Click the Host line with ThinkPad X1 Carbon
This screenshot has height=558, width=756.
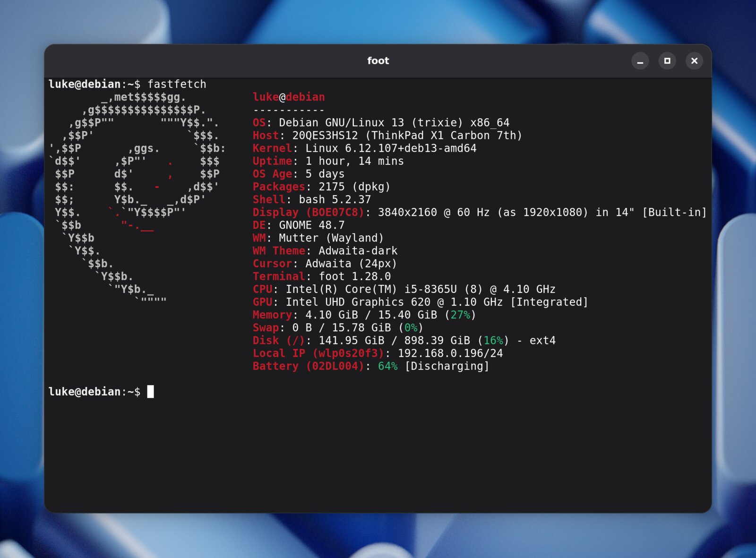pyautogui.click(x=387, y=135)
